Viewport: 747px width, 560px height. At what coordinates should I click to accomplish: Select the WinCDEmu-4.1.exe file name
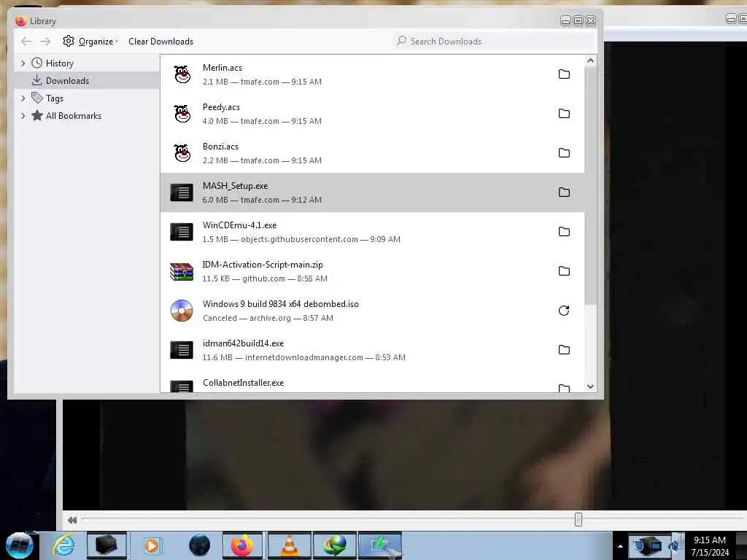point(239,225)
